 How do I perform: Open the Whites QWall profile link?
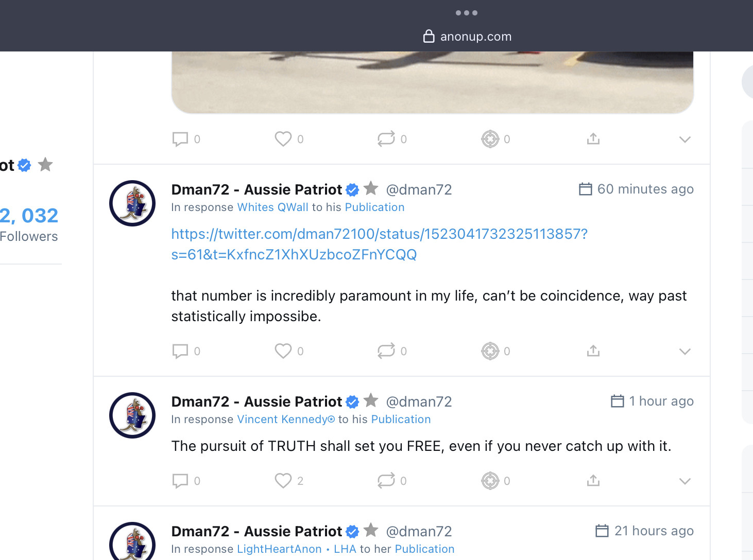pyautogui.click(x=273, y=207)
